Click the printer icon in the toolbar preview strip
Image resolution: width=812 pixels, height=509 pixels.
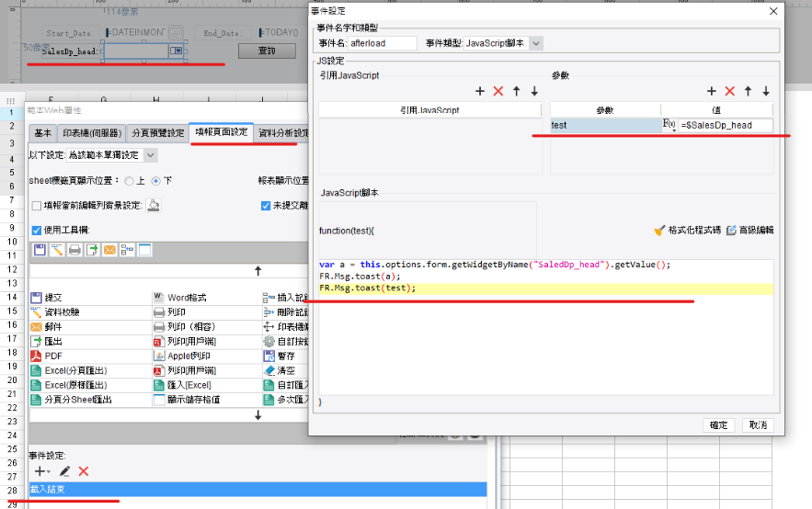point(74,250)
